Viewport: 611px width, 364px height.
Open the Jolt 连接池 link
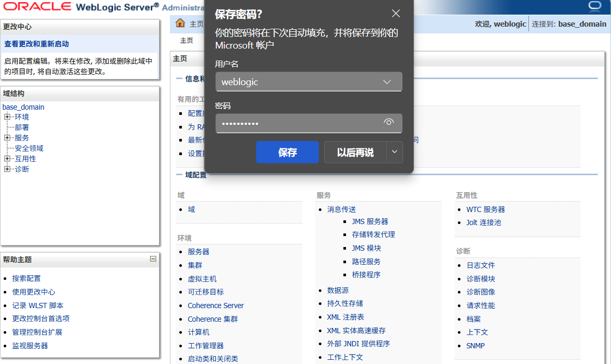483,222
